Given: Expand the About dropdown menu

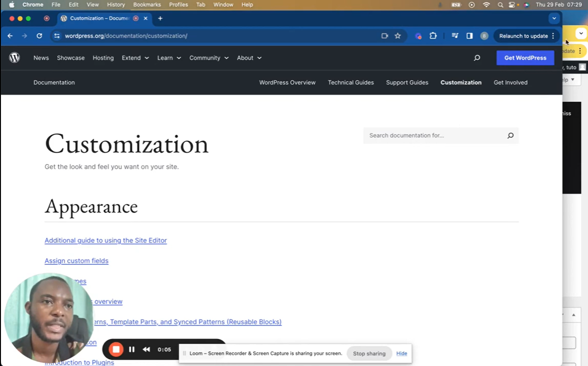Looking at the screenshot, I should click(249, 58).
